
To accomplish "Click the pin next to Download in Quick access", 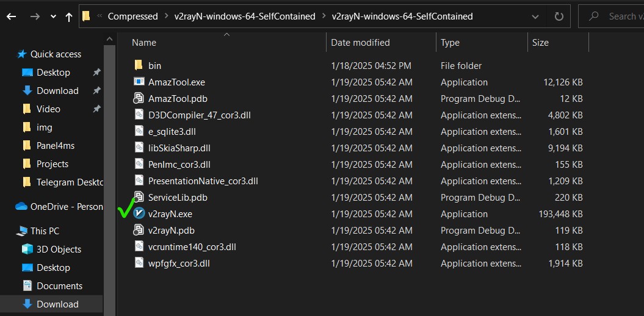I will point(96,91).
